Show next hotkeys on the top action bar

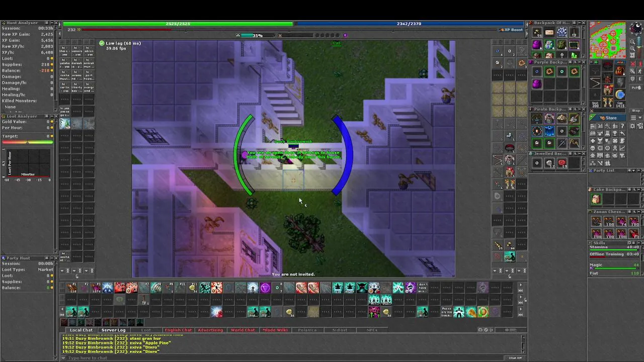[x=521, y=285]
